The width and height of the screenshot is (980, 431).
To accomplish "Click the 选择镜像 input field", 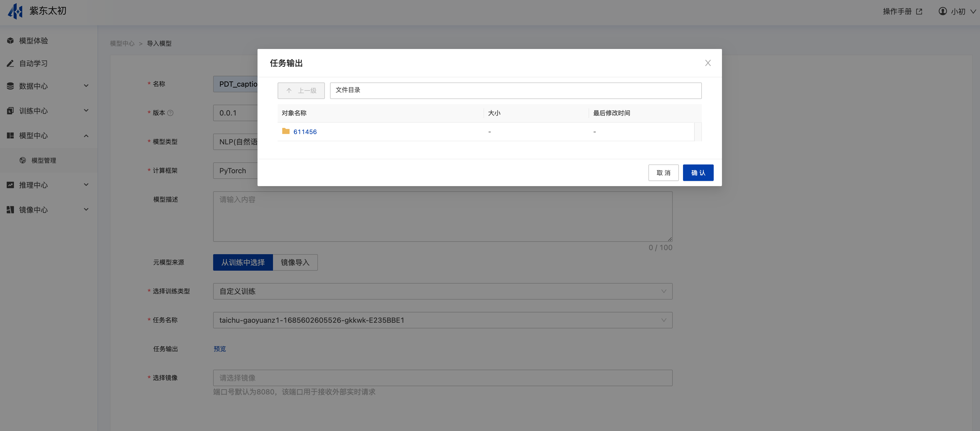I will 443,378.
